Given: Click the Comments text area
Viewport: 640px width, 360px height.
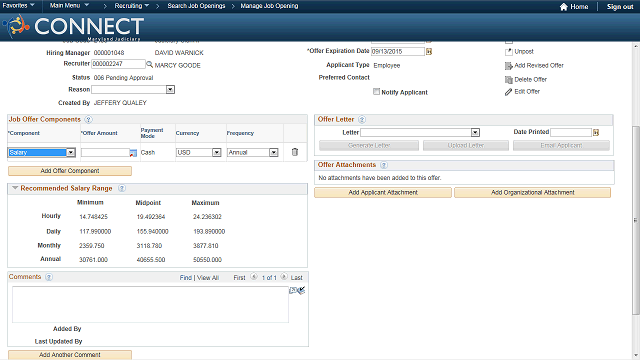Looking at the screenshot, I should click(150, 304).
